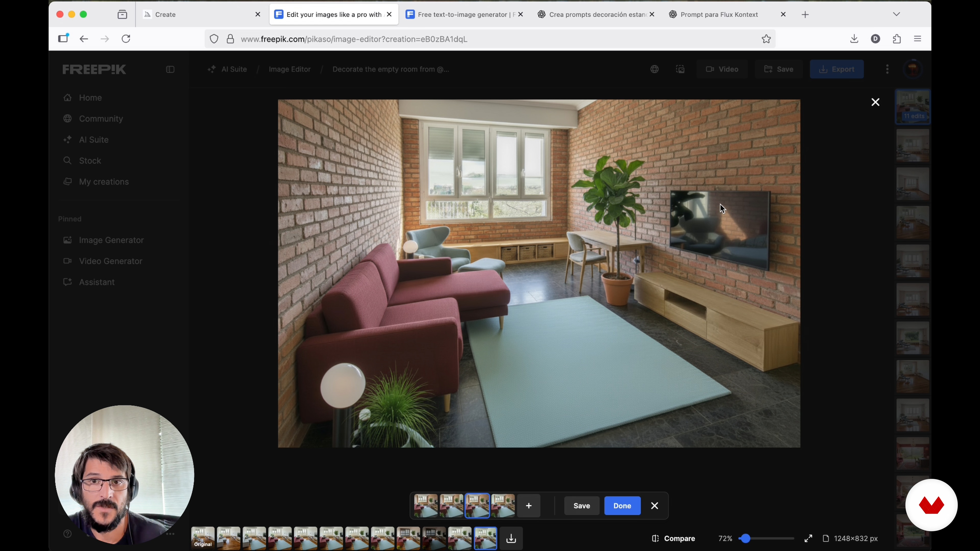Open Image Generator in the sidebar

coord(111,240)
